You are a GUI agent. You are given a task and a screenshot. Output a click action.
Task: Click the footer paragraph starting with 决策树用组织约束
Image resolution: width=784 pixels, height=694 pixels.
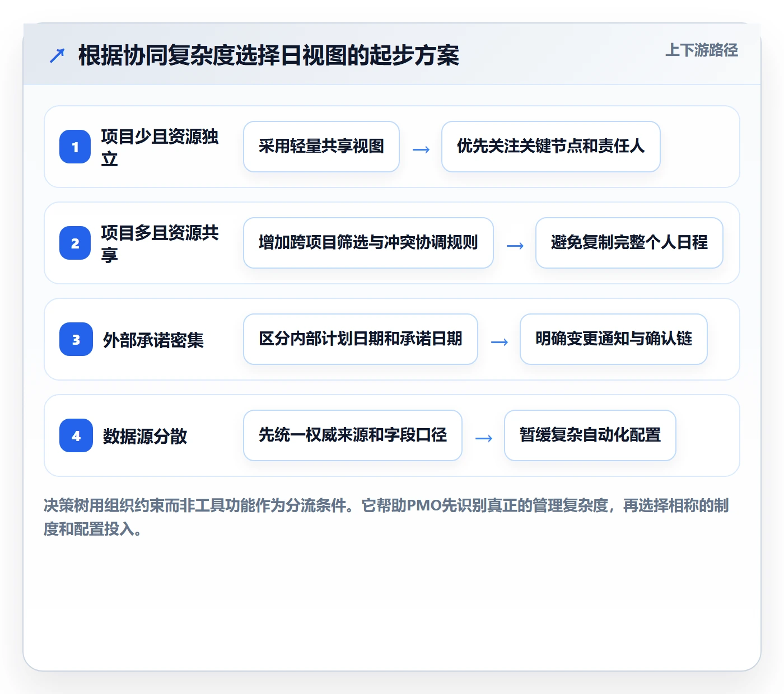point(386,517)
